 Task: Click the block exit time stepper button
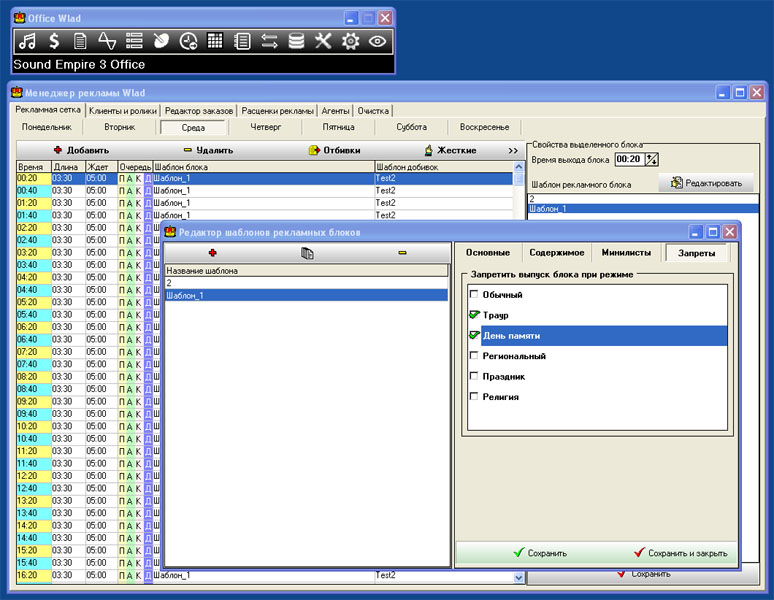(x=652, y=159)
